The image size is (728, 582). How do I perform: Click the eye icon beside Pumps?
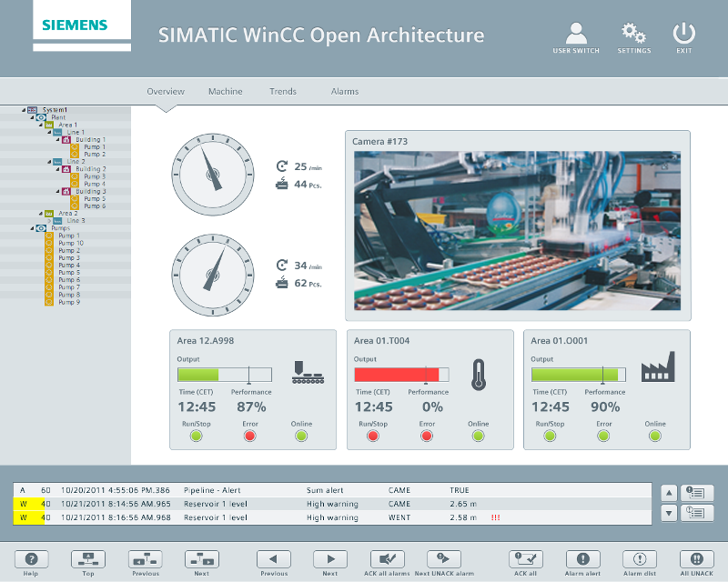coord(41,228)
